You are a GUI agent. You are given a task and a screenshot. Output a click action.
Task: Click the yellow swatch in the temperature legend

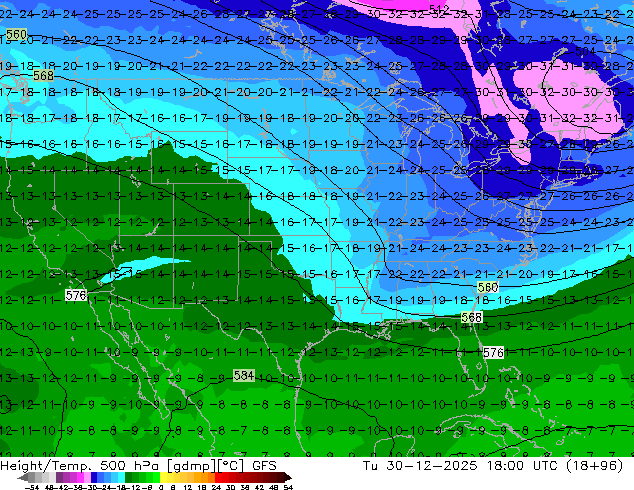pyautogui.click(x=163, y=477)
